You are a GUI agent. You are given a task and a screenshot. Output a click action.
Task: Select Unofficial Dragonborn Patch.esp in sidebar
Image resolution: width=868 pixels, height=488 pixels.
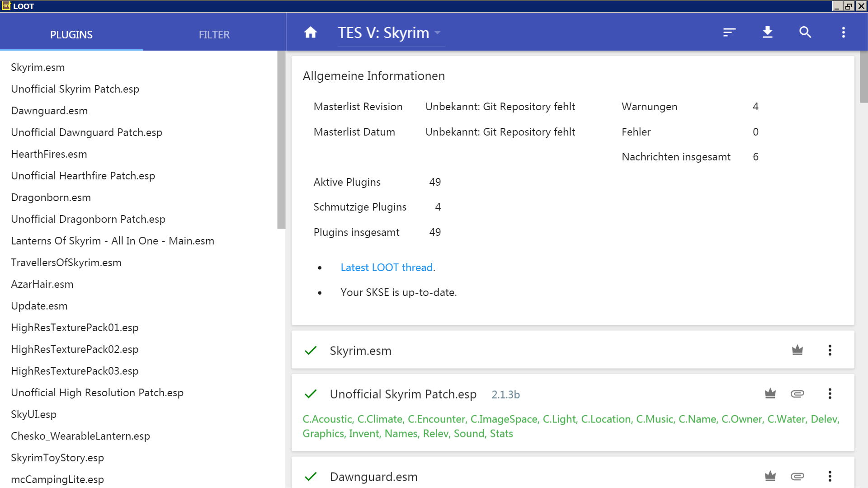click(x=88, y=219)
